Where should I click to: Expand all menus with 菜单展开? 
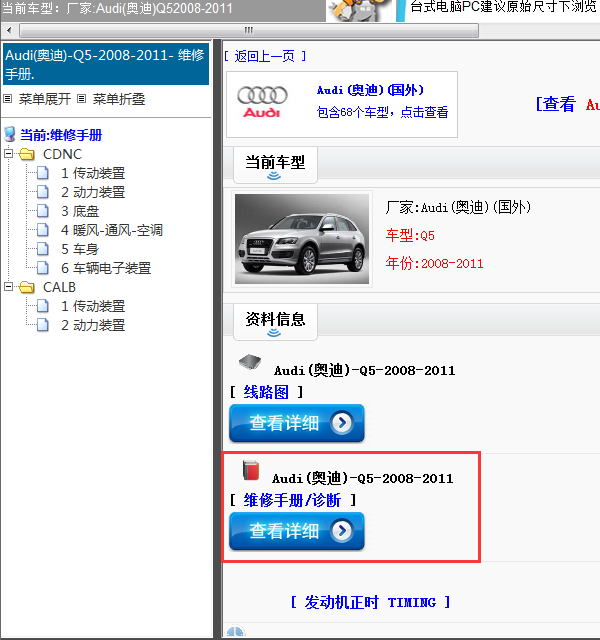[45, 99]
